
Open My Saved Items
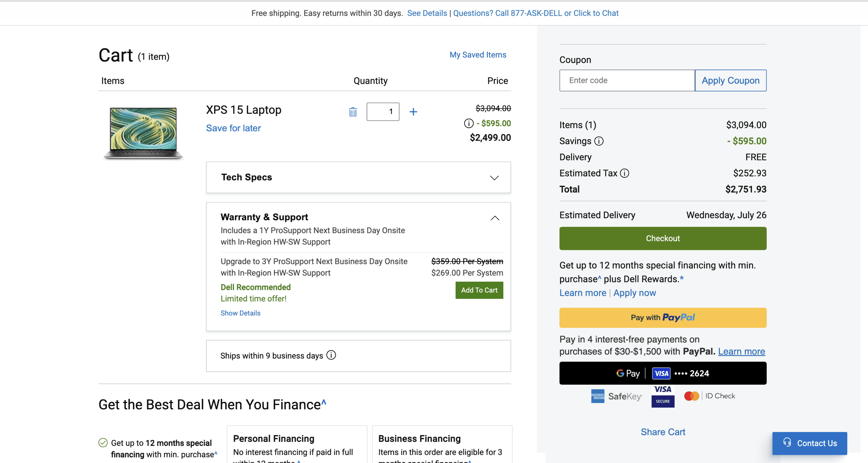[478, 55]
